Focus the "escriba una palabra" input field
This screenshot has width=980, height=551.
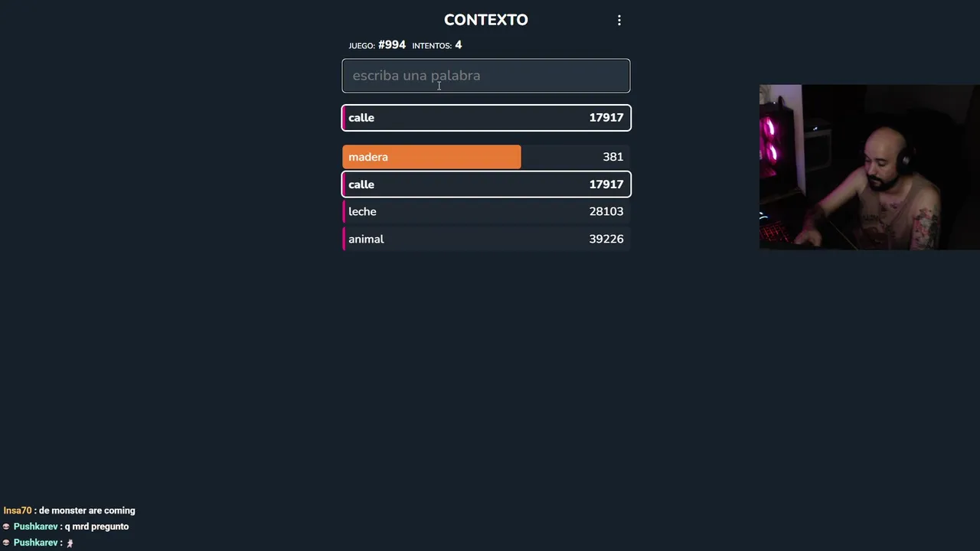(485, 76)
